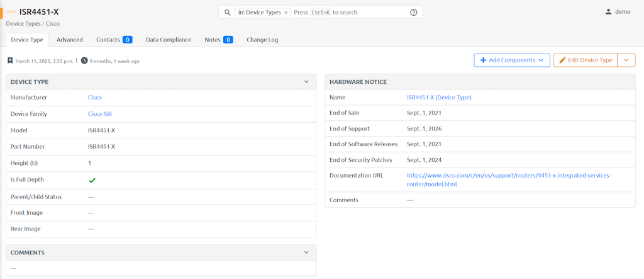Open the Cisco documentation URL link

tap(508, 175)
